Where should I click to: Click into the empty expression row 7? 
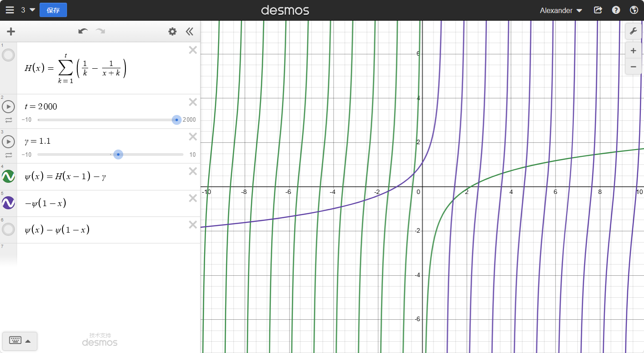pyautogui.click(x=108, y=254)
